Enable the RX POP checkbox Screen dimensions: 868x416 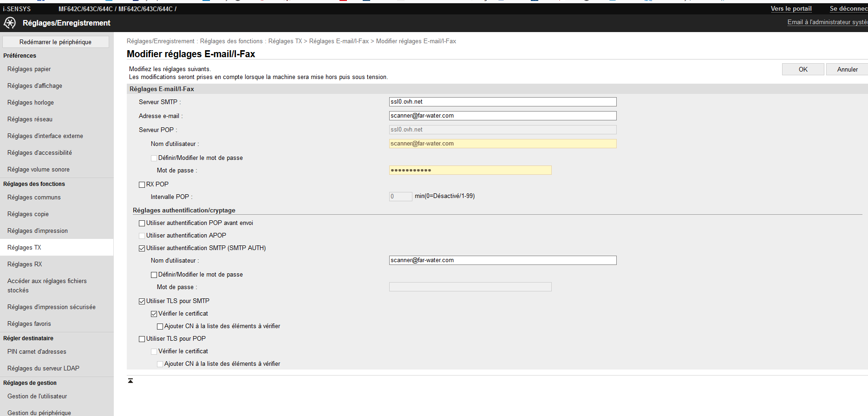click(142, 185)
